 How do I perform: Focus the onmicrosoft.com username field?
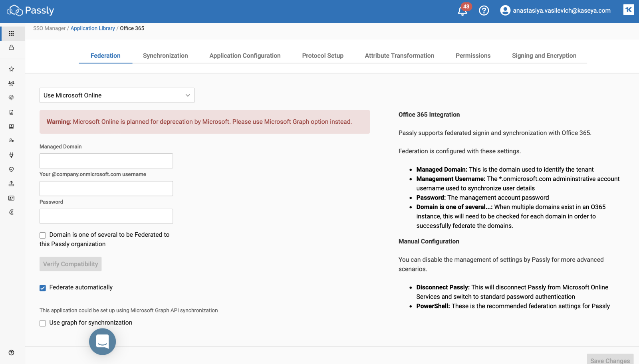tap(106, 188)
